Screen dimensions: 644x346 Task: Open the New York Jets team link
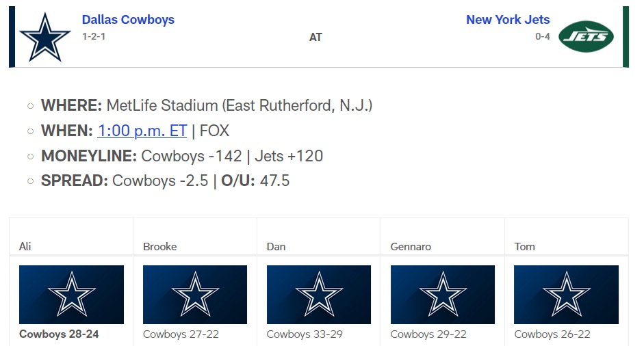click(x=508, y=20)
